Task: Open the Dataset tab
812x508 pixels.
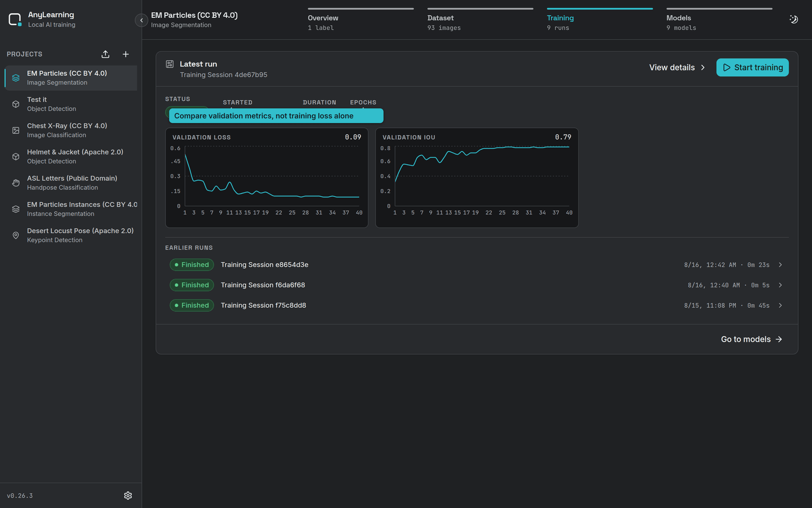Action: click(480, 20)
